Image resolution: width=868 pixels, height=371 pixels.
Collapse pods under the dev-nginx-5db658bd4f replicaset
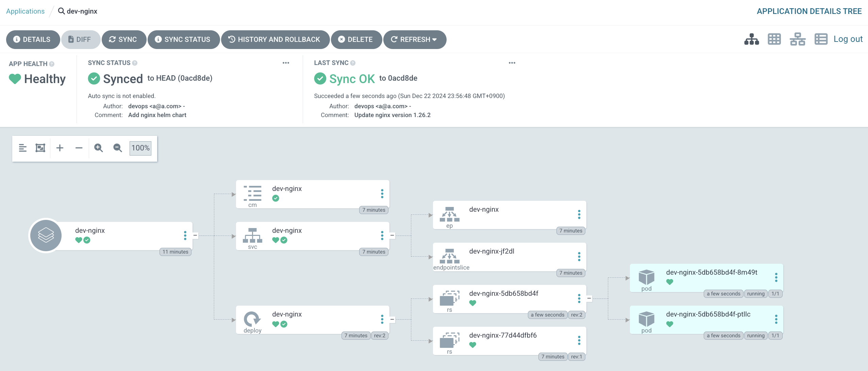[589, 299]
